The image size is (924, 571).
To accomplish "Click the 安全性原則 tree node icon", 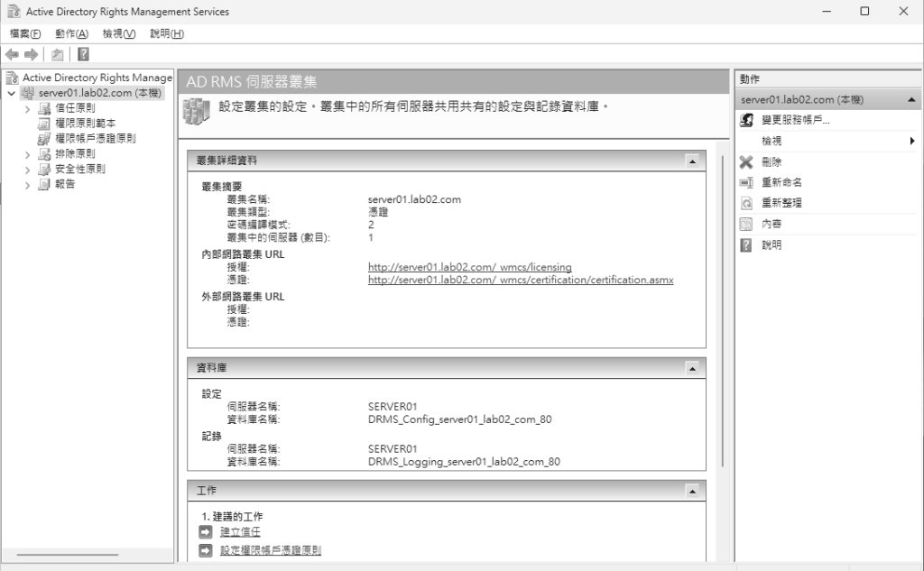I will 44,169.
